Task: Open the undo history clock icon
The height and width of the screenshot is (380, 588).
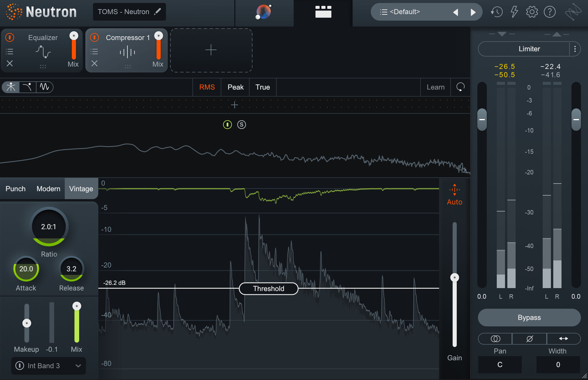Action: tap(496, 12)
